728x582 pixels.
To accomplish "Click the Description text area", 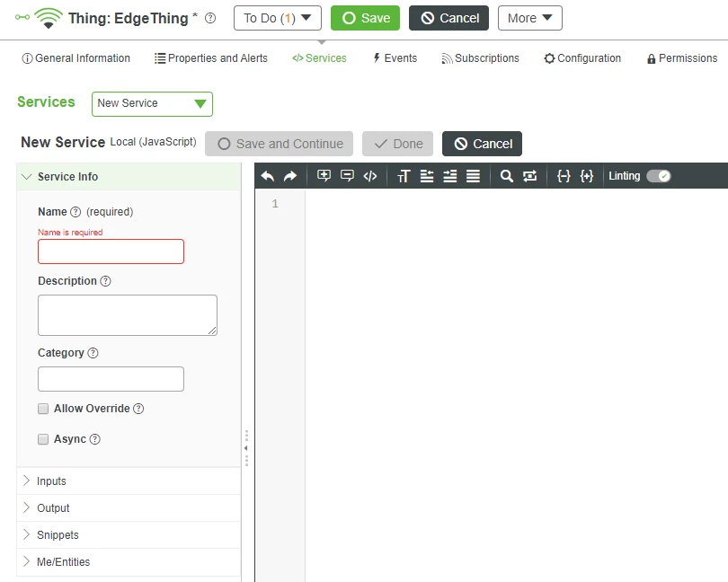I will click(x=128, y=315).
